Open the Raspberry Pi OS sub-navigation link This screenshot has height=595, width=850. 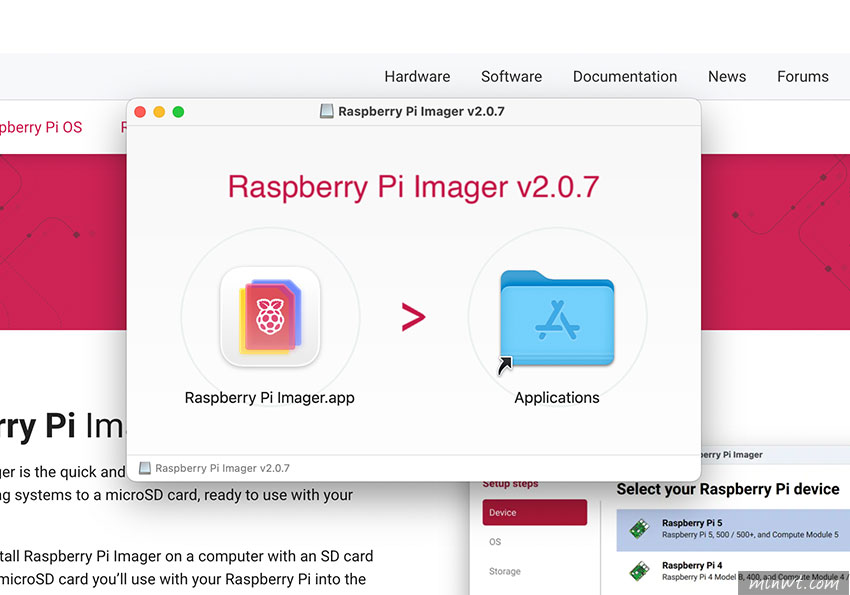point(41,127)
